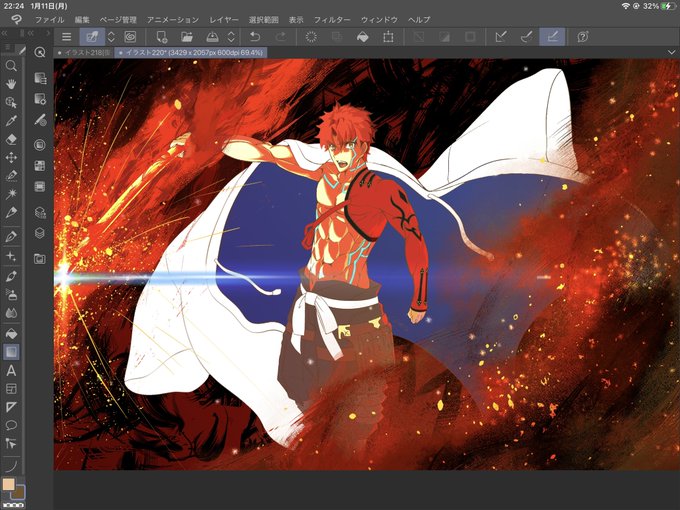This screenshot has height=510, width=680.
Task: Expand the stepper arrows beside the save icon
Action: click(231, 37)
